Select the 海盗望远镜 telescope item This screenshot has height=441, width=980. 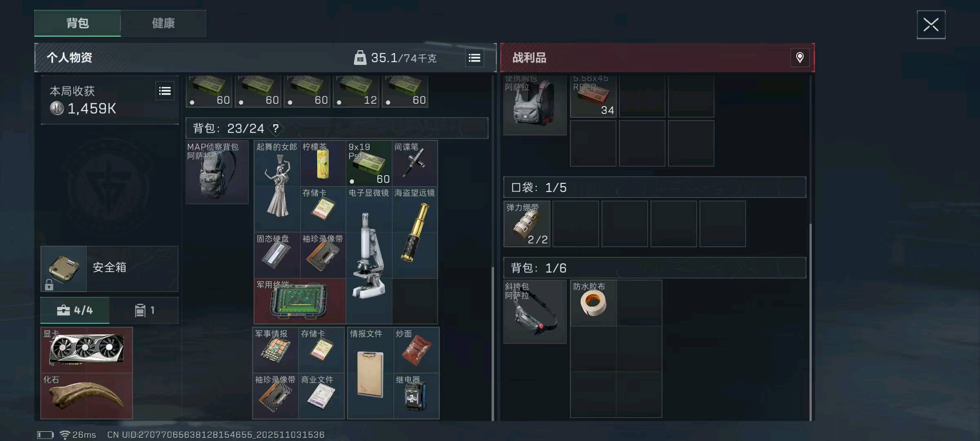415,232
